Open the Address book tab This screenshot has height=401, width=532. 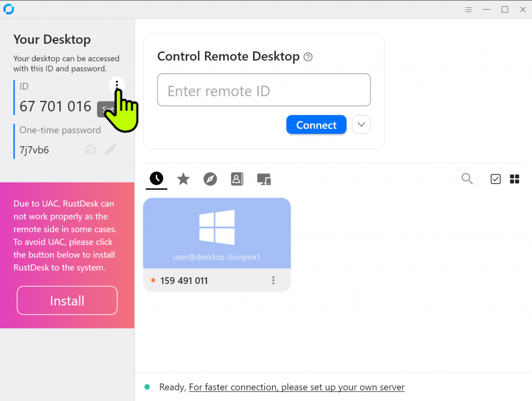tap(237, 179)
